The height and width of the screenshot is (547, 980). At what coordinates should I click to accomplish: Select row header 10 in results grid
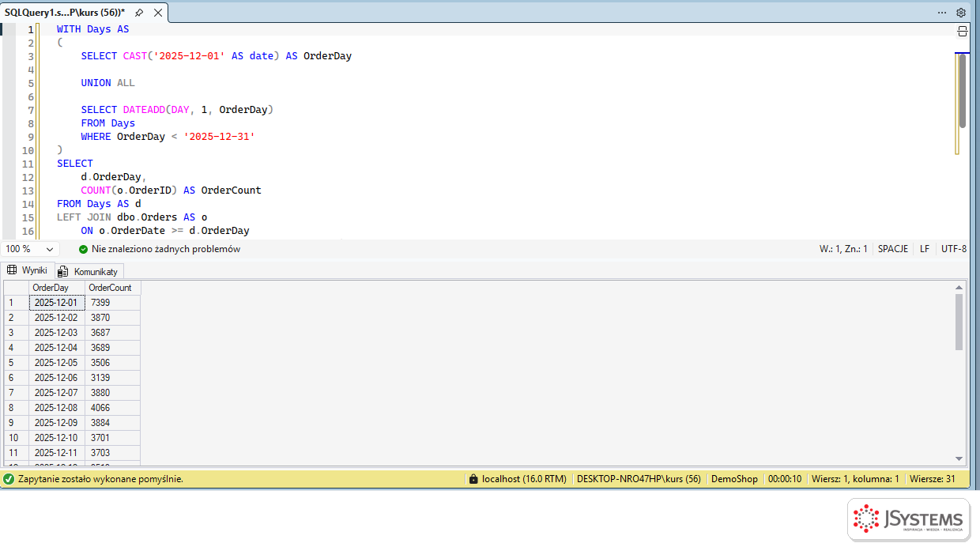coord(17,438)
